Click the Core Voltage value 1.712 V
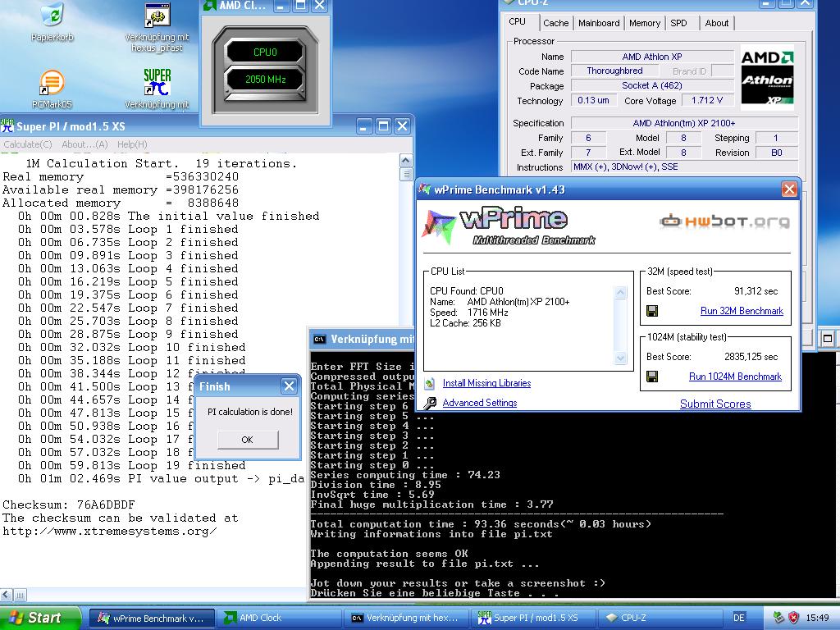The image size is (840, 630). tap(707, 101)
